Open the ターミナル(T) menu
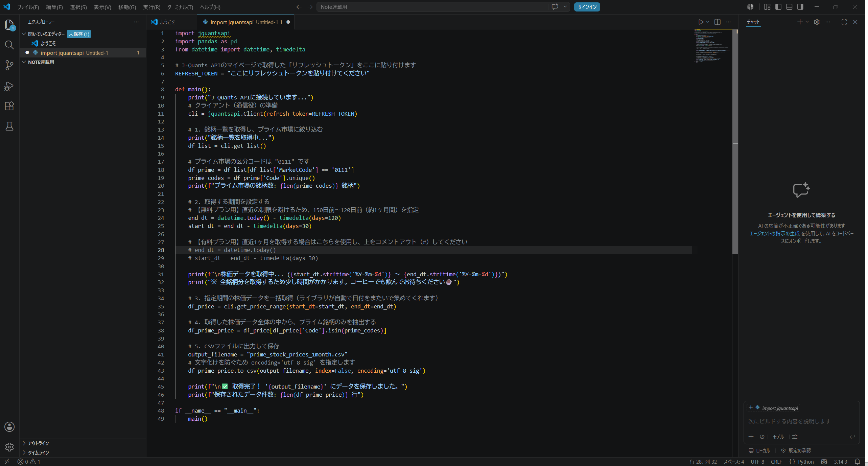Image resolution: width=868 pixels, height=466 pixels. [180, 7]
